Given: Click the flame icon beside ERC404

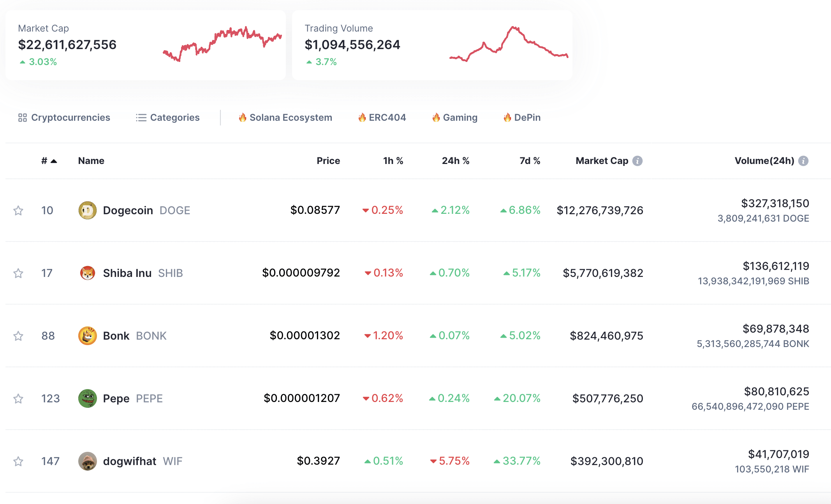Looking at the screenshot, I should [x=362, y=117].
